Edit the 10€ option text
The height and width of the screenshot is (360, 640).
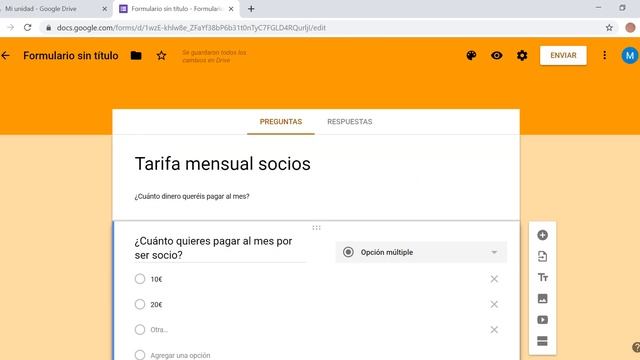[x=156, y=279]
